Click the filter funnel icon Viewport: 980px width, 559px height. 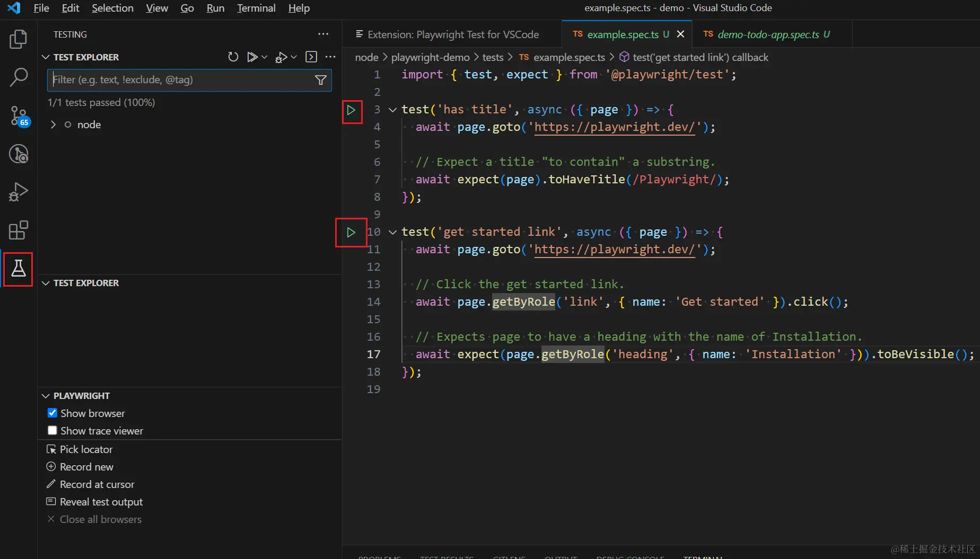pos(320,80)
